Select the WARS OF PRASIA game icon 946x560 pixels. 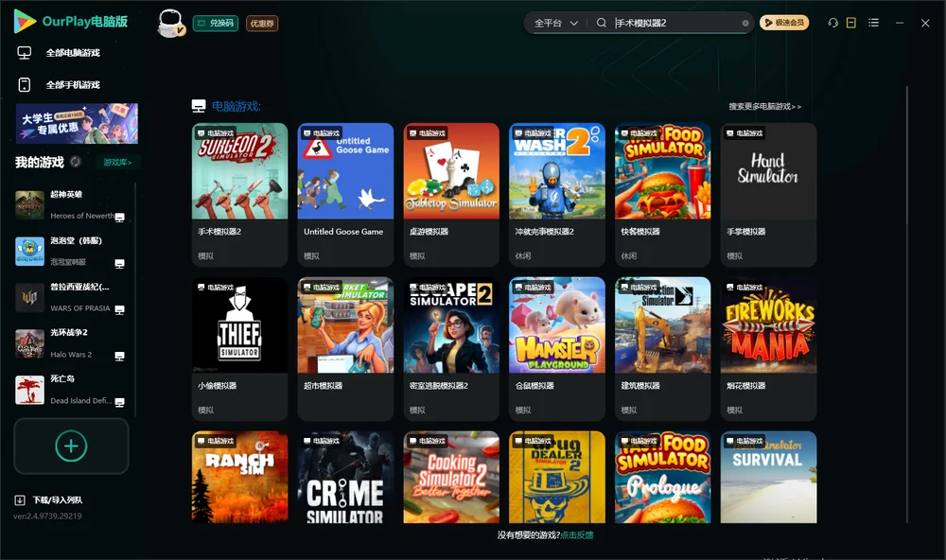pos(29,297)
